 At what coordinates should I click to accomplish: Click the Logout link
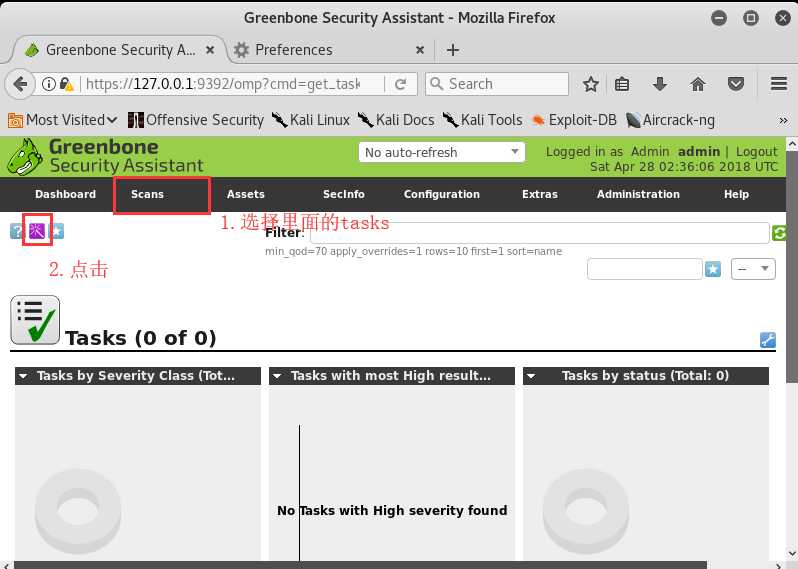pos(756,152)
